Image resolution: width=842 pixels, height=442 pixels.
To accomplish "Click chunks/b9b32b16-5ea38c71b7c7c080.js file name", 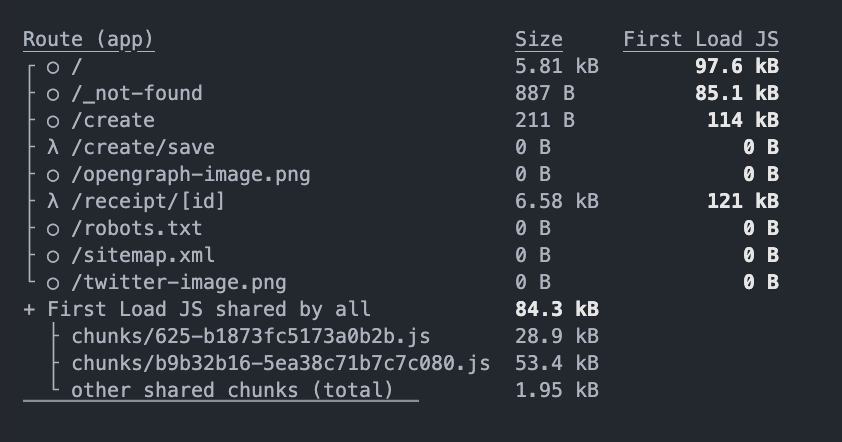I will pos(281,363).
